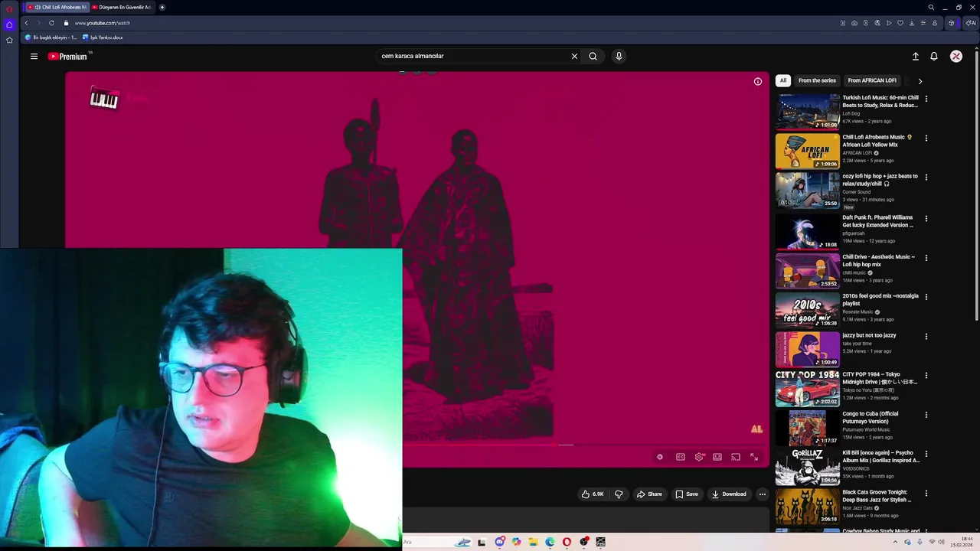Open Bir başlık ekleyin bookmark

pyautogui.click(x=51, y=37)
